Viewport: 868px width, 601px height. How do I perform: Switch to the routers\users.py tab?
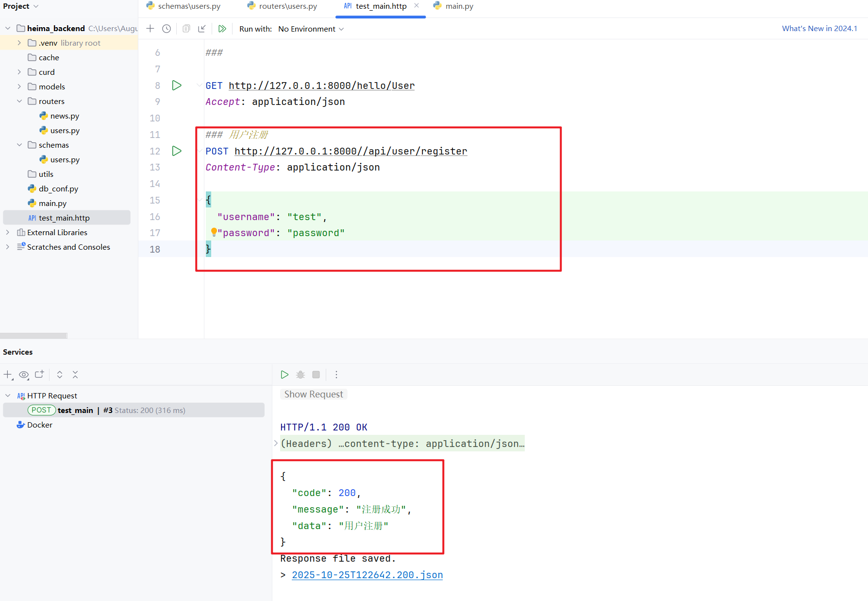click(x=287, y=6)
